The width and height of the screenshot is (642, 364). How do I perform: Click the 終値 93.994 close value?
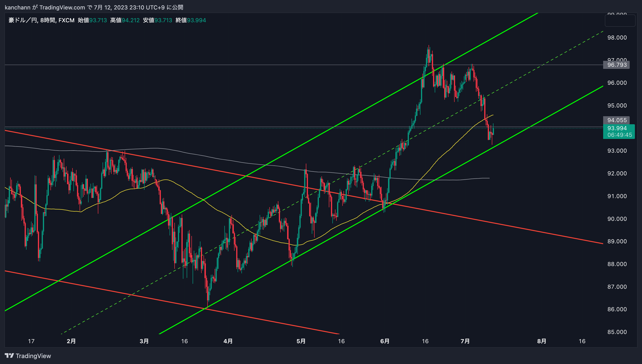click(x=191, y=20)
